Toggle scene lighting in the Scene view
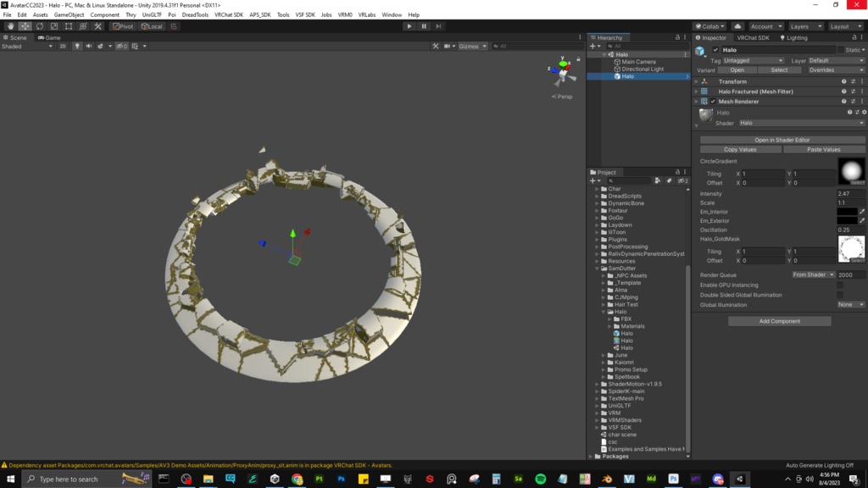Screen dimensions: 868x488 click(x=77, y=47)
